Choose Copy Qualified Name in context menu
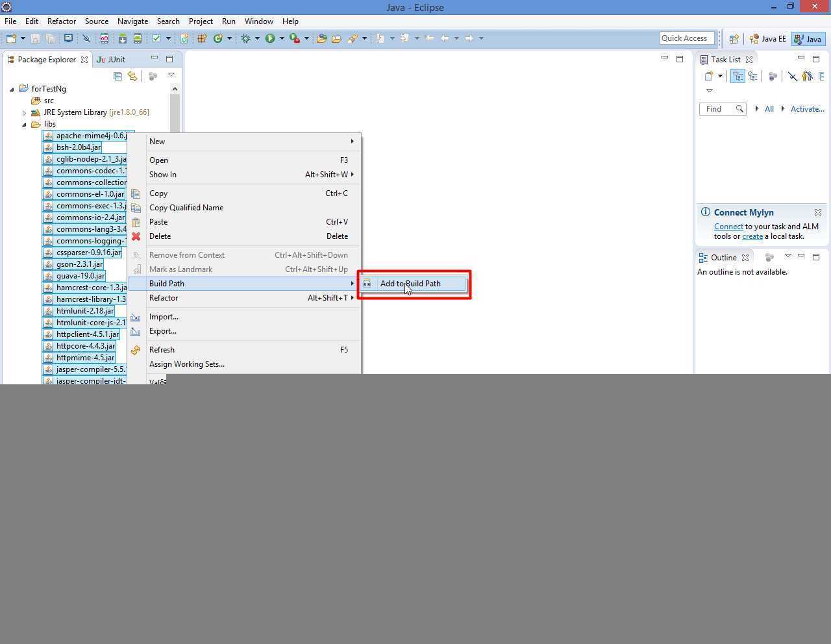831x644 pixels. pyautogui.click(x=245, y=208)
